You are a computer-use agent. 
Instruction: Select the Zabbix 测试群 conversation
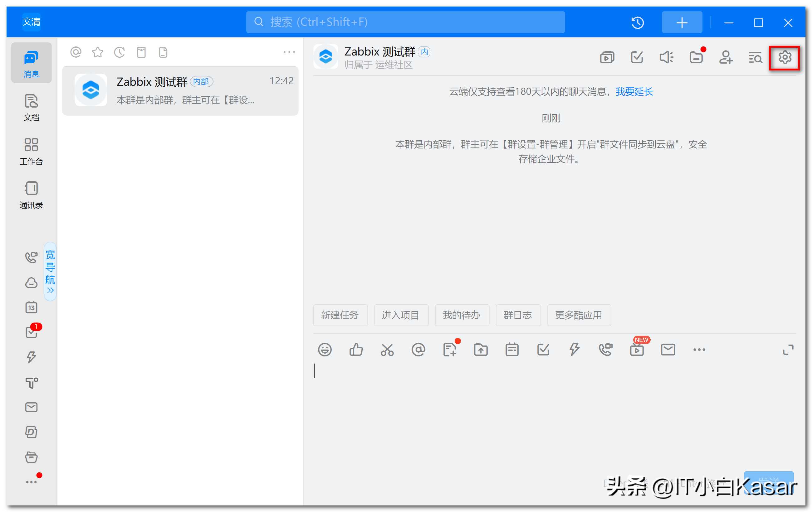coord(180,91)
